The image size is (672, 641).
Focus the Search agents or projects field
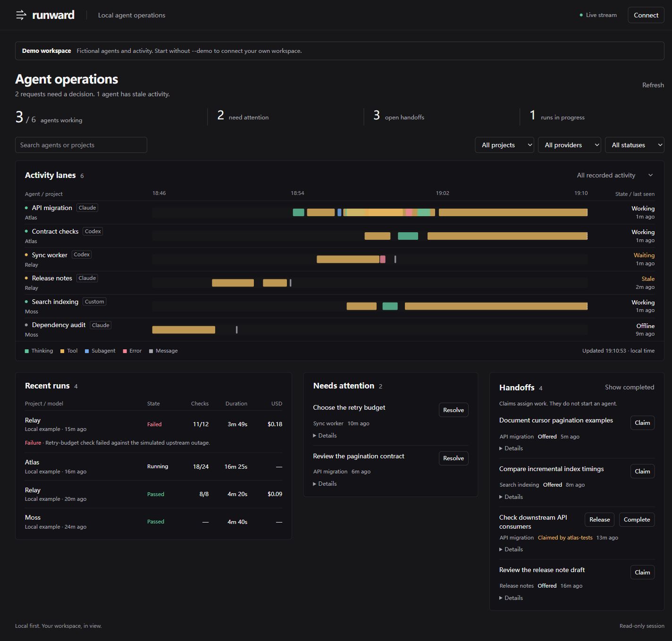click(x=81, y=145)
